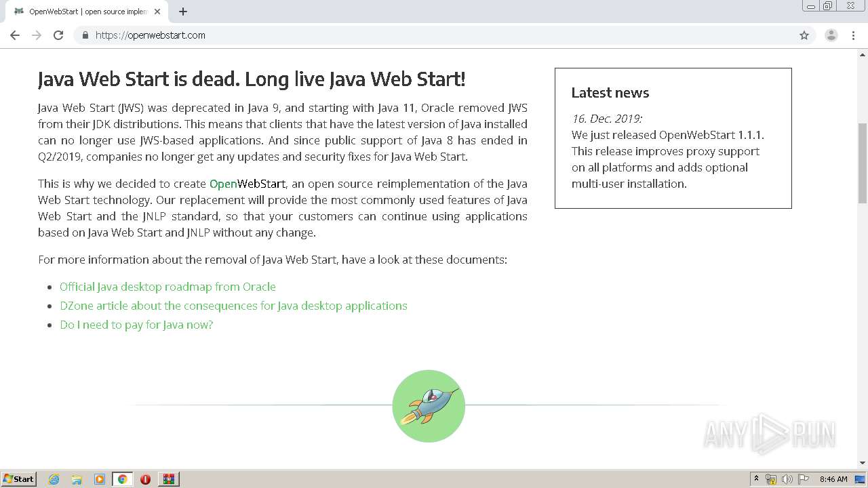Open Official Java desktop roadmap from Oracle
The image size is (868, 488).
(167, 287)
